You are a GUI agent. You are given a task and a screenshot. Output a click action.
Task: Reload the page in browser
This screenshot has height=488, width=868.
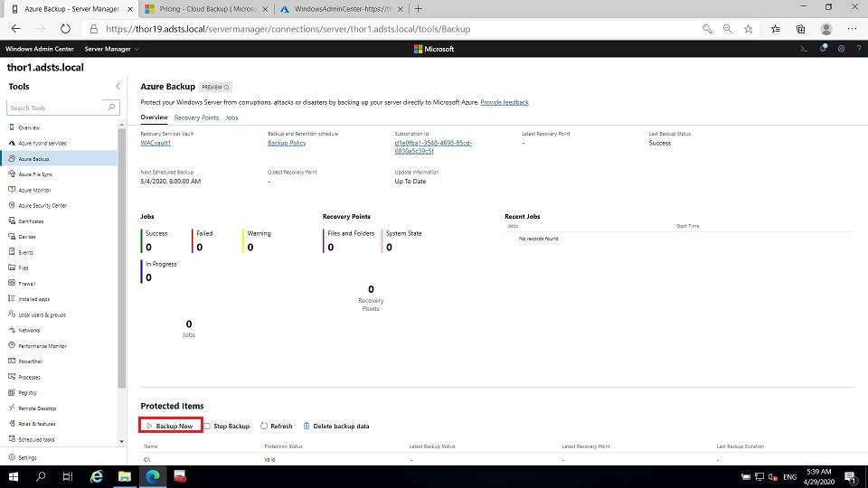65,29
